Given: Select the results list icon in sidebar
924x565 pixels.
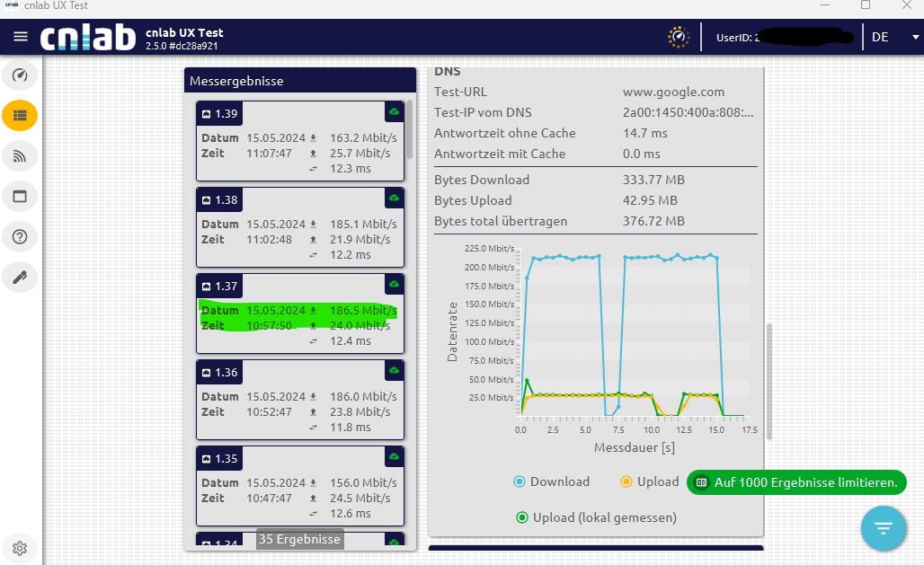Looking at the screenshot, I should click(x=20, y=115).
